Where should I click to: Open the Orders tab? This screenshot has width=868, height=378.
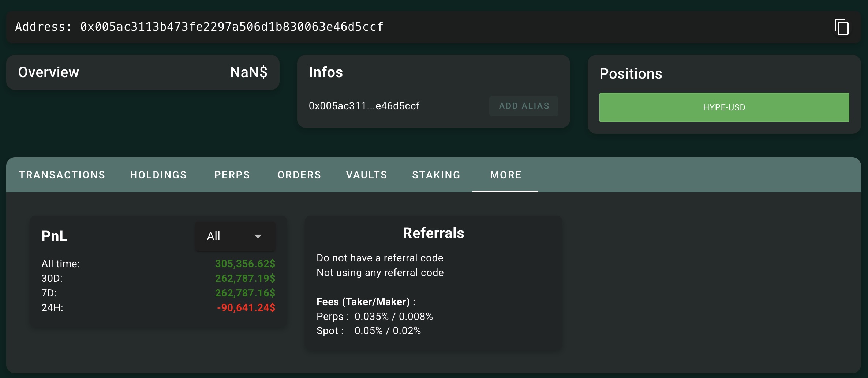pos(299,175)
